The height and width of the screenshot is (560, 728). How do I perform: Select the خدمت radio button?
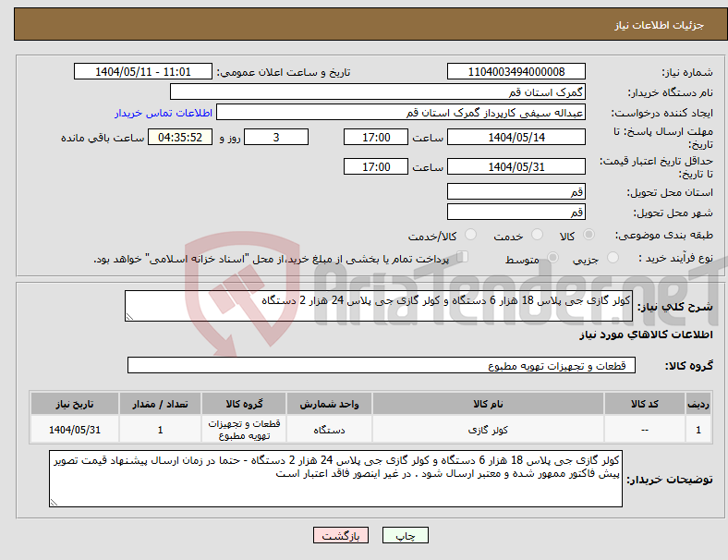[537, 235]
